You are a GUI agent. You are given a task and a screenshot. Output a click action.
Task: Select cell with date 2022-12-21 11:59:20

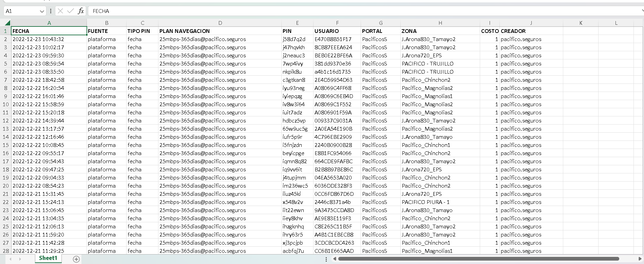click(49, 234)
